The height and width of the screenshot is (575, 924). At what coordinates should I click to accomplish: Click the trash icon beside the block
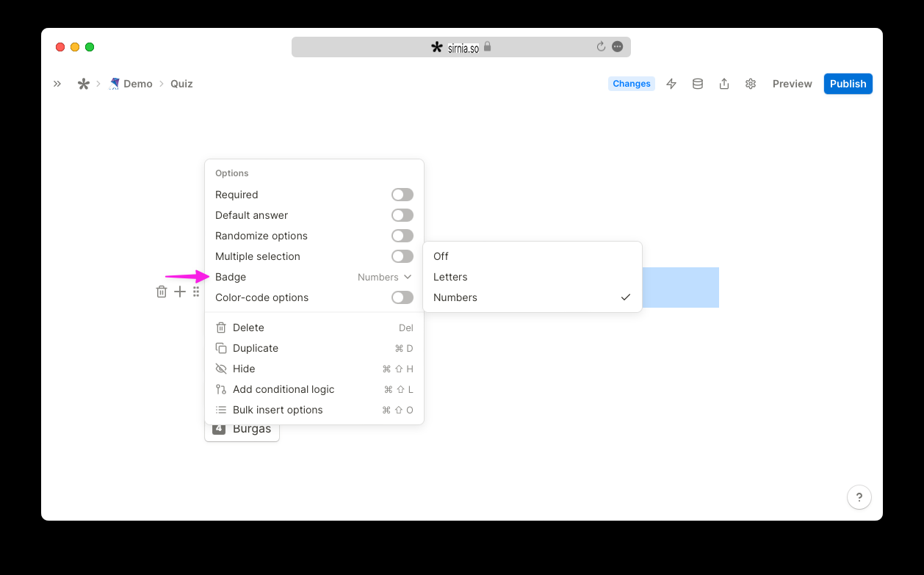pyautogui.click(x=162, y=292)
